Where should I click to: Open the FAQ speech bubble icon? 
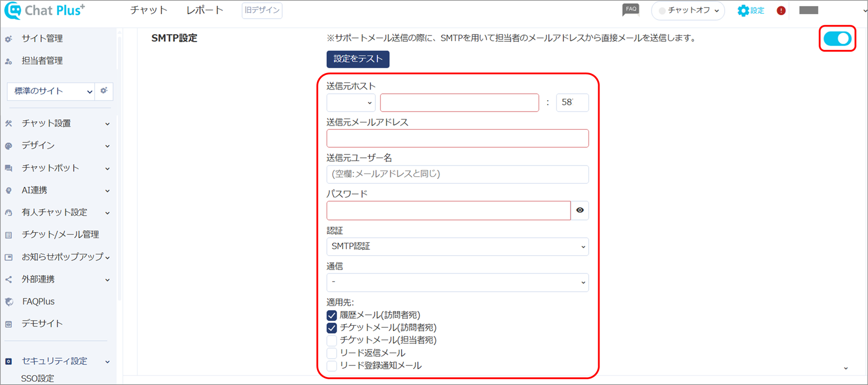pos(631,10)
